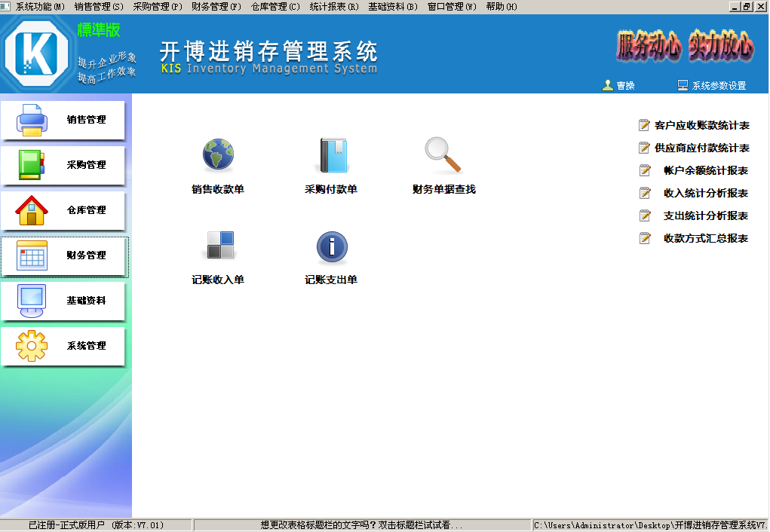770x532 pixels.
Task: Switch to 仓库管理 sidebar panel
Action: [x=63, y=210]
